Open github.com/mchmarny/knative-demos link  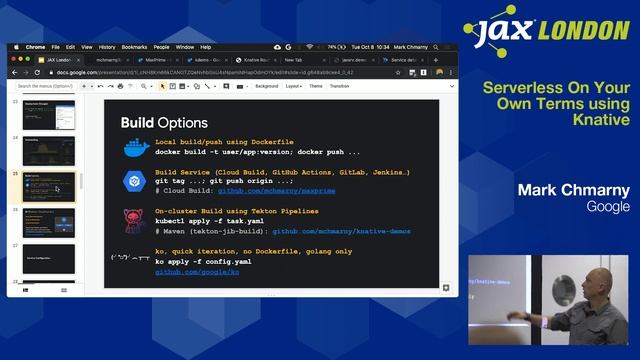(x=341, y=231)
